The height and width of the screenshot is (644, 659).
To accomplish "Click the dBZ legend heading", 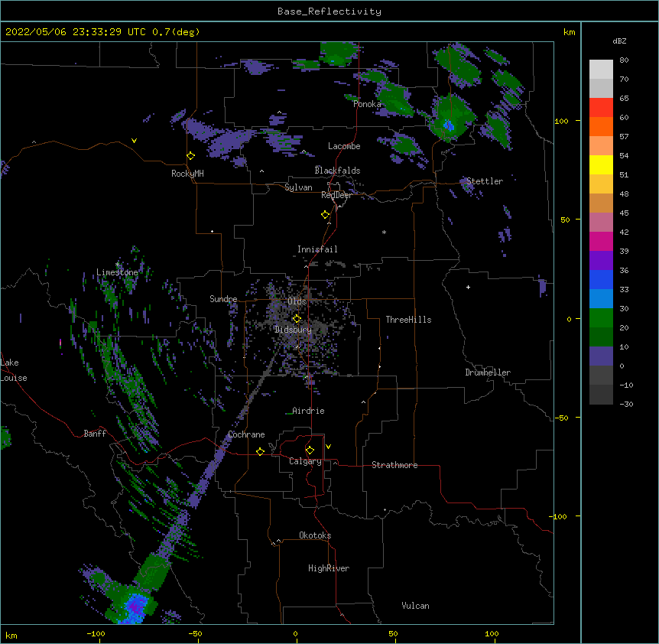I will pyautogui.click(x=619, y=41).
